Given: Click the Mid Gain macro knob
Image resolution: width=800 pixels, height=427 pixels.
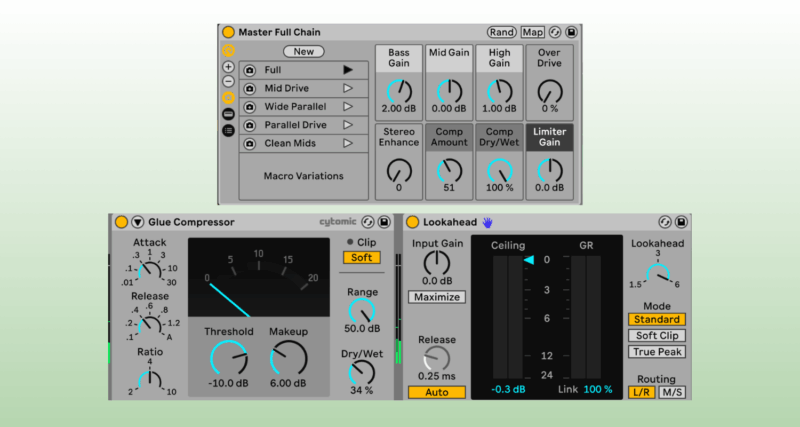Looking at the screenshot, I should (x=449, y=91).
